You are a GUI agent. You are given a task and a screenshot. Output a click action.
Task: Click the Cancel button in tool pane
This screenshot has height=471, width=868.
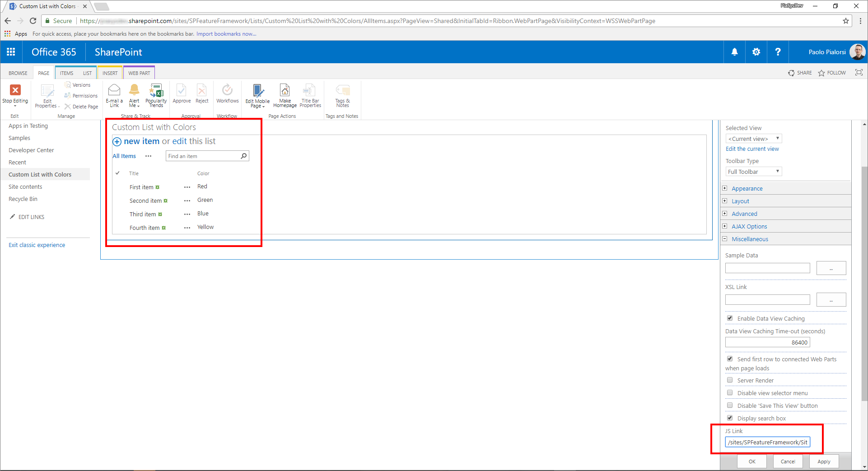click(788, 462)
